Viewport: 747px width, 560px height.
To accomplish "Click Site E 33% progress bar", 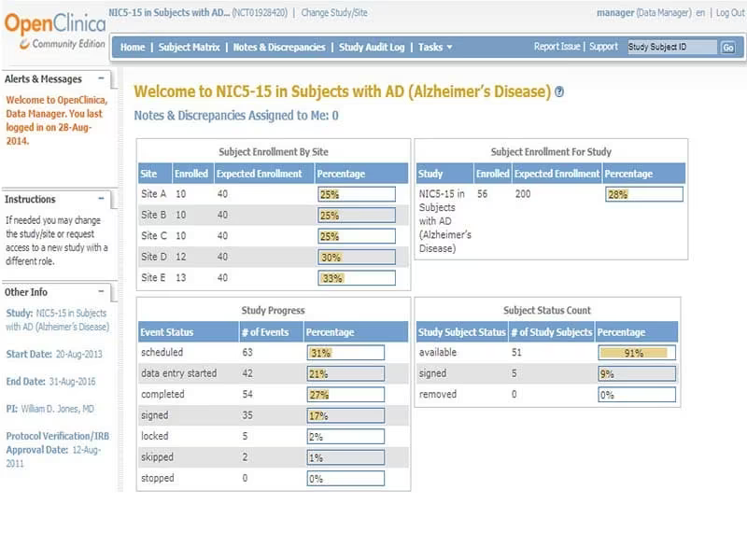I will coord(357,278).
